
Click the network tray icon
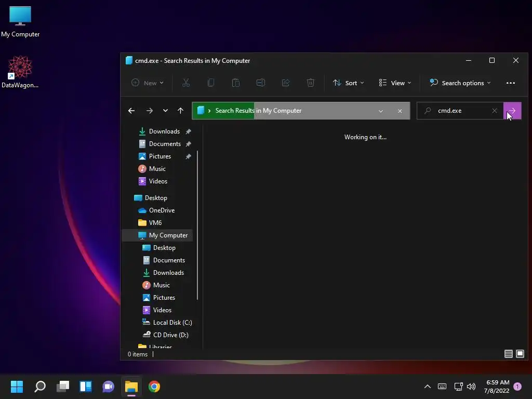tap(458, 387)
